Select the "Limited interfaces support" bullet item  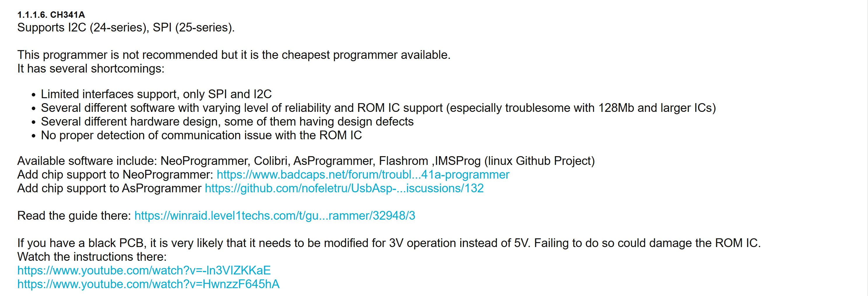[156, 94]
